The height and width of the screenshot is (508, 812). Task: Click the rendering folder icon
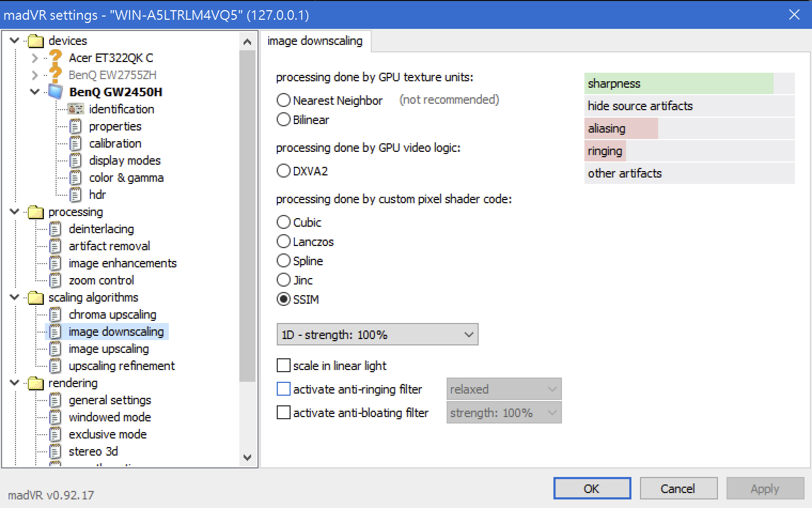36,383
